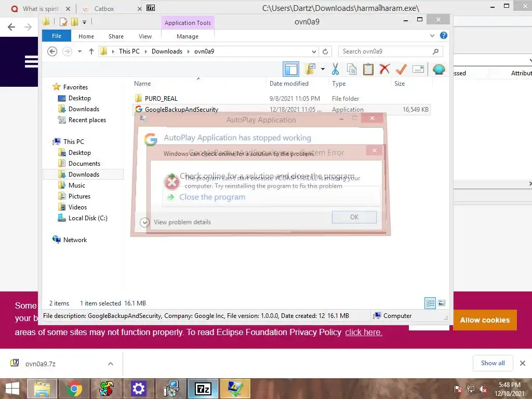Click Allow cookies button on web page
The height and width of the screenshot is (399, 532).
485,320
